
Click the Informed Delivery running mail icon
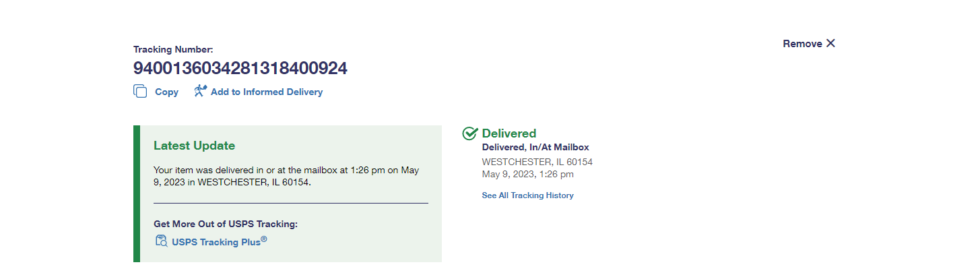[x=200, y=91]
